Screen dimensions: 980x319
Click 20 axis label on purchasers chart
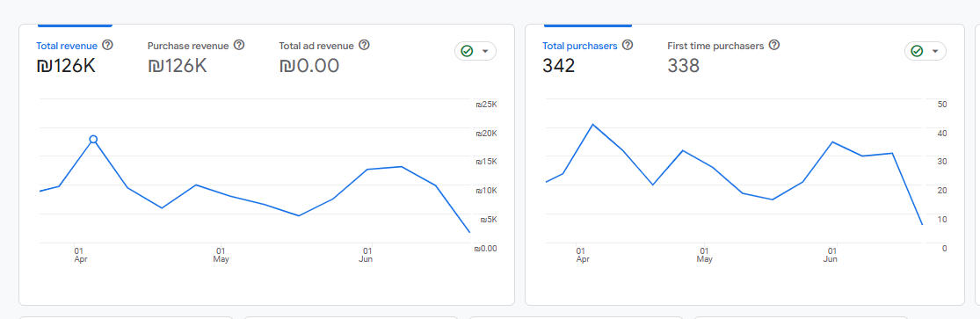942,190
